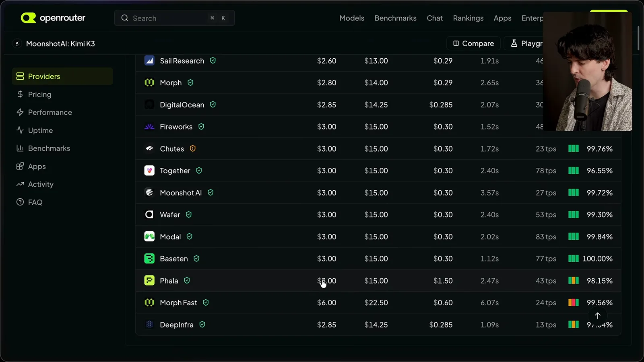Click the shield badge next to Fireworks
644x362 pixels.
[x=201, y=126]
